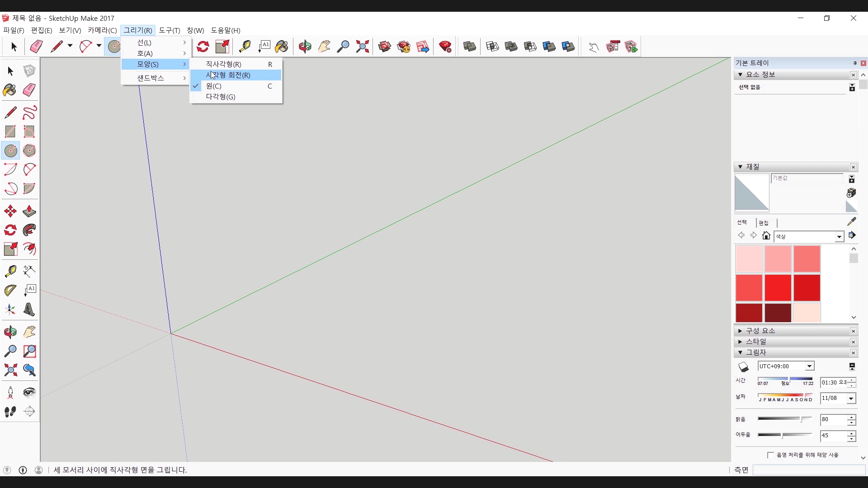This screenshot has height=488, width=868.
Task: Choose the checked Circle (원) menu item
Action: [214, 86]
